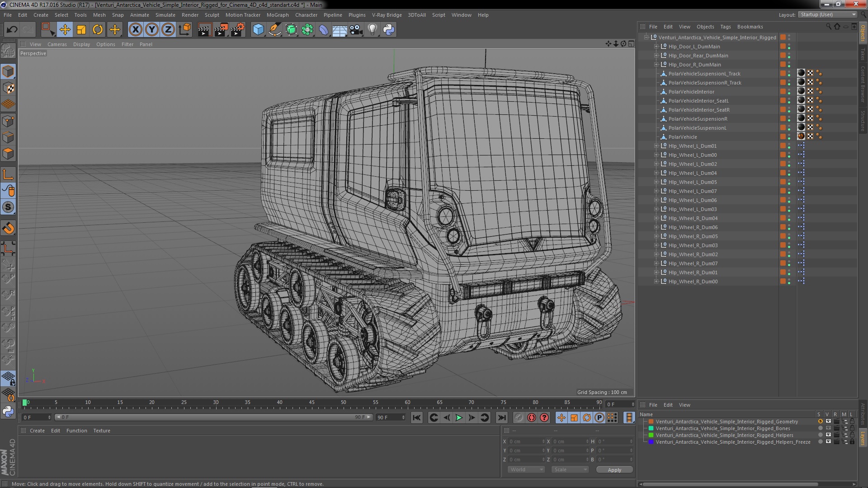Click the Bend deformer icon
Viewport: 868px width, 488px height.
point(324,30)
